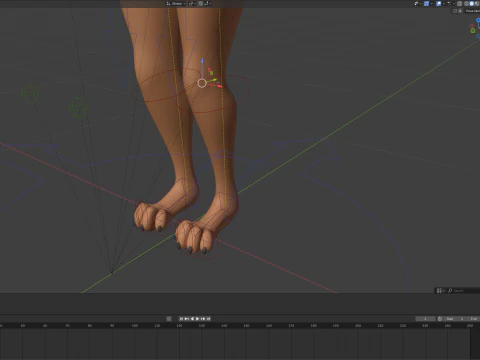Screen dimensions: 480x360
Task: Toggle viewport gizmos display
Action: click(x=426, y=4)
